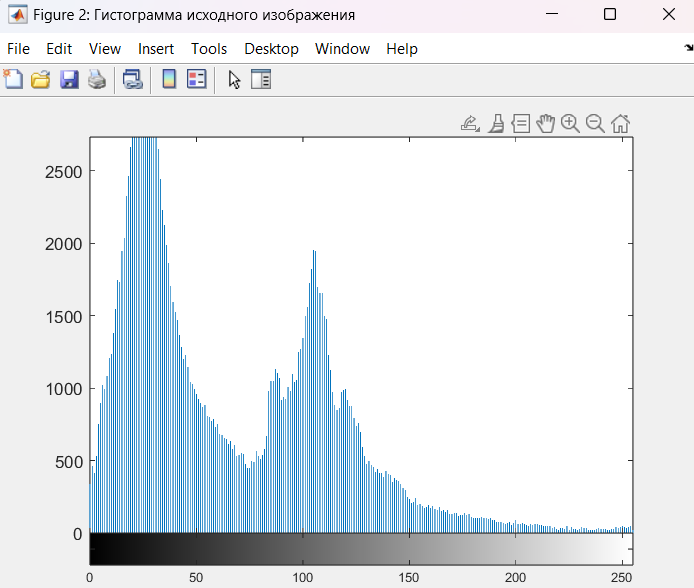The image size is (694, 588).
Task: Close the Figure 2 window
Action: tap(669, 14)
